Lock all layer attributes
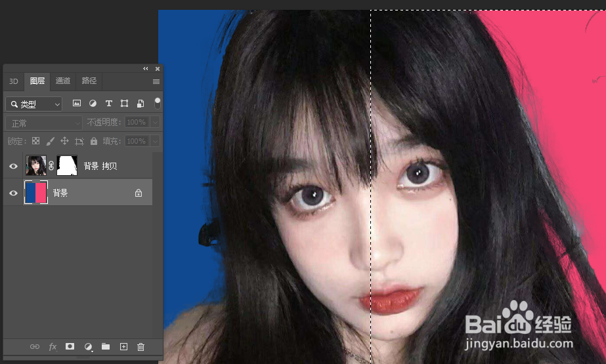Image resolution: width=606 pixels, height=364 pixels. coord(94,141)
